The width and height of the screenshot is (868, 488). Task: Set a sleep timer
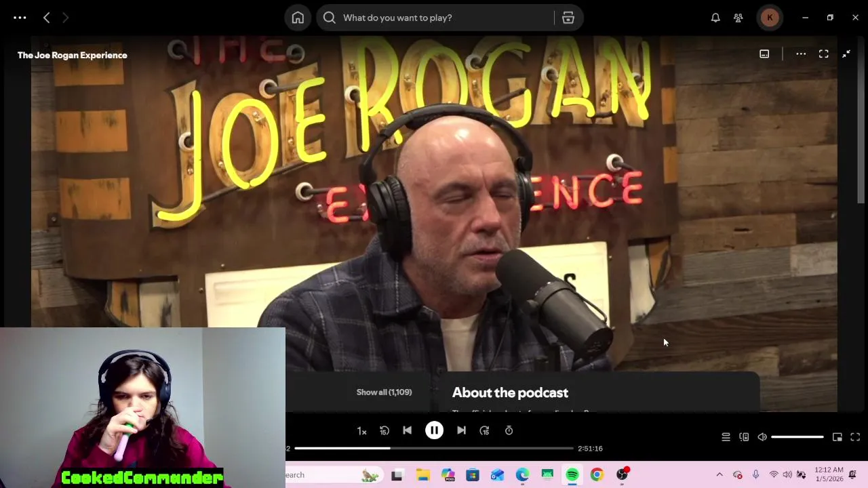[509, 430]
